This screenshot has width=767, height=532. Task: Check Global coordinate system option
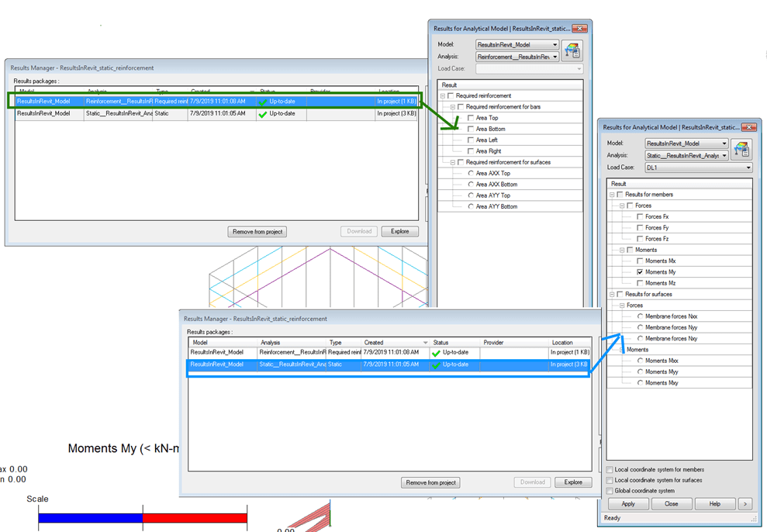point(610,491)
